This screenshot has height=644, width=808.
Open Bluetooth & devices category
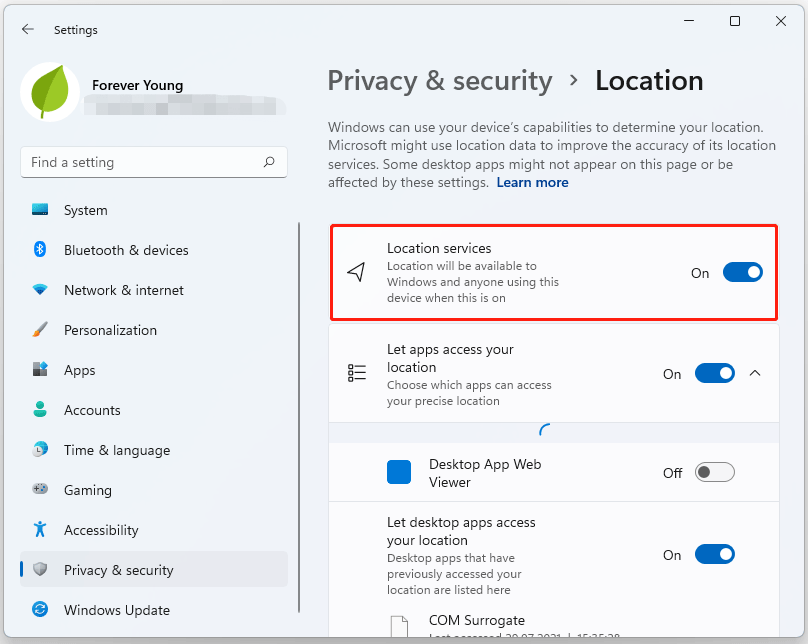[x=154, y=250]
